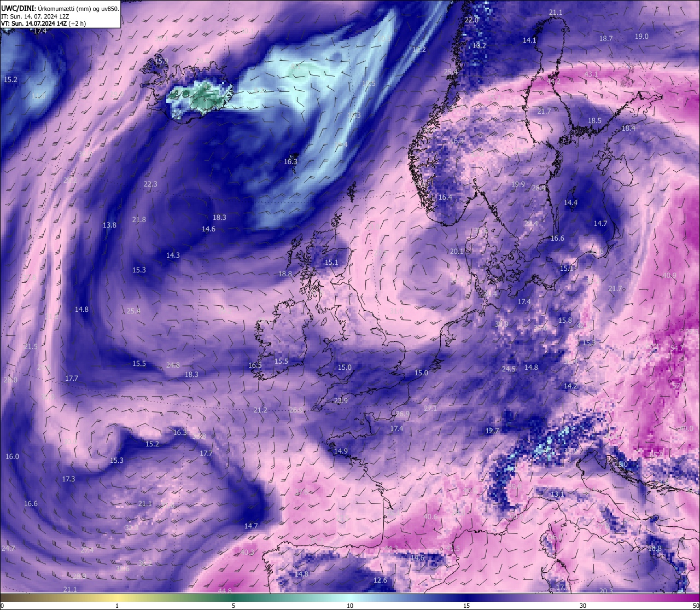The image size is (700, 610).
Task: Click the 16.4 value label
Action: click(445, 197)
